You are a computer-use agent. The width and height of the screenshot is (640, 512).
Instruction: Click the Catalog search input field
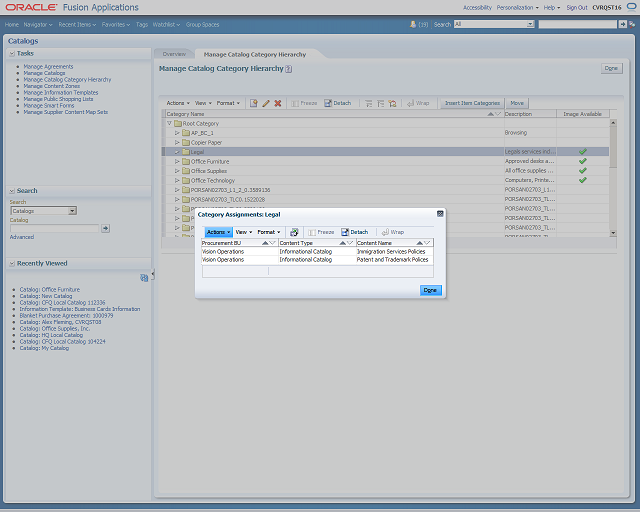click(54, 228)
